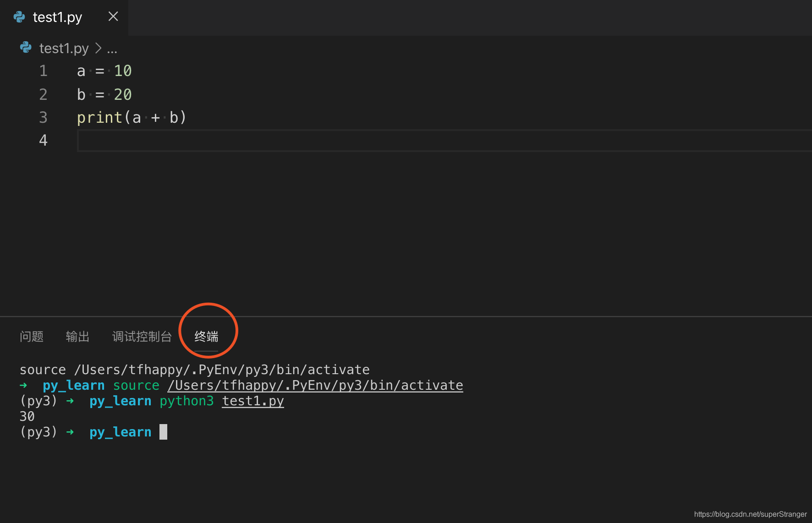Click the green 'source' command in terminal

point(136,386)
